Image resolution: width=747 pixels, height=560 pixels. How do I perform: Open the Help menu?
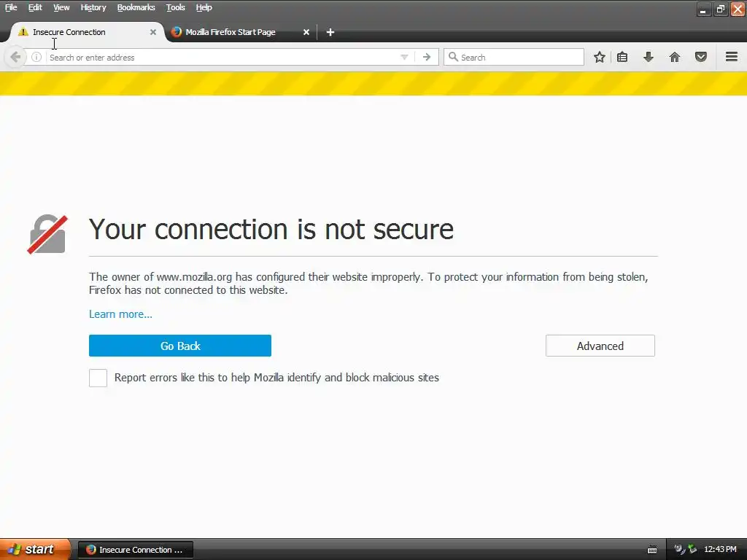204,7
